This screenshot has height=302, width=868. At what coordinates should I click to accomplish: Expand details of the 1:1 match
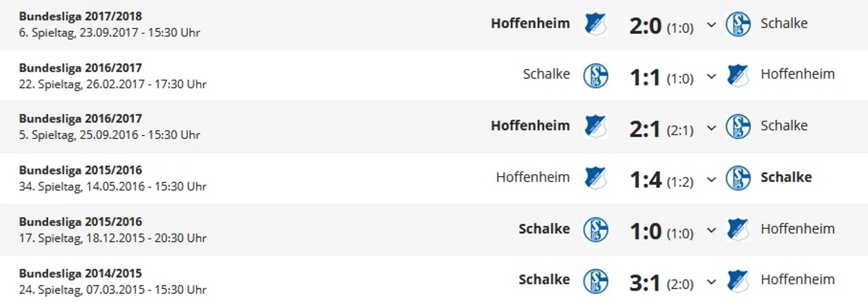(x=711, y=76)
